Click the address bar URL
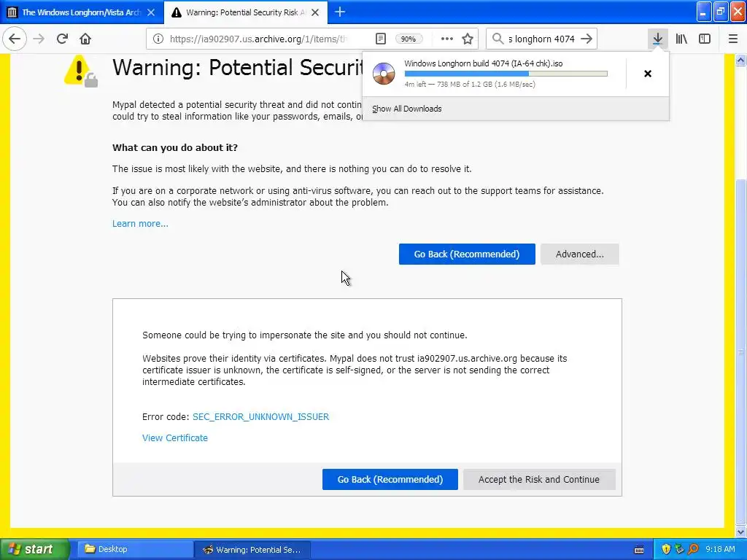This screenshot has height=560, width=747. [x=258, y=39]
